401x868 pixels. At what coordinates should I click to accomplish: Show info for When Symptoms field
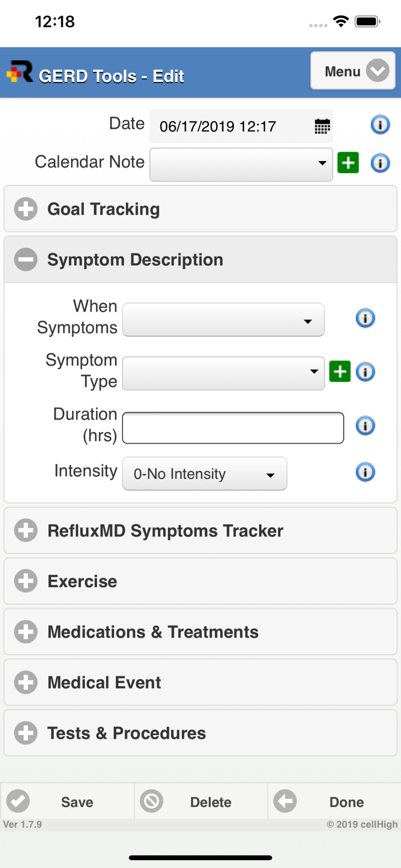pyautogui.click(x=365, y=318)
